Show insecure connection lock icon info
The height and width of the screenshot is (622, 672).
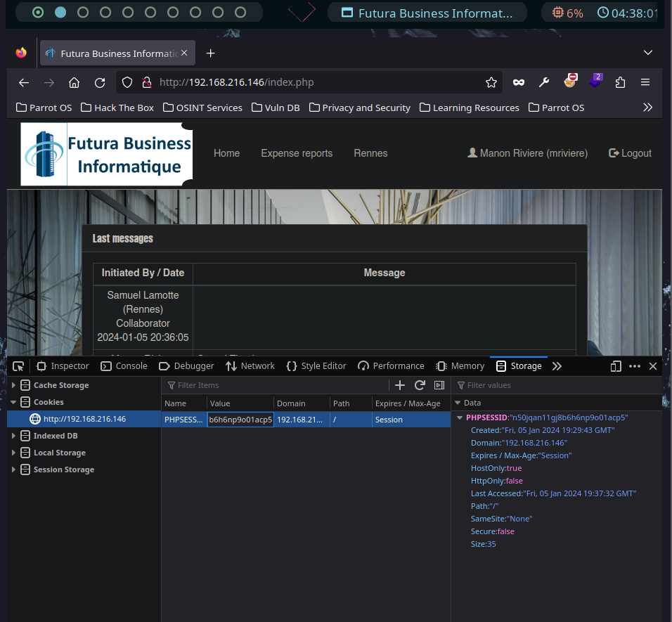pos(147,82)
